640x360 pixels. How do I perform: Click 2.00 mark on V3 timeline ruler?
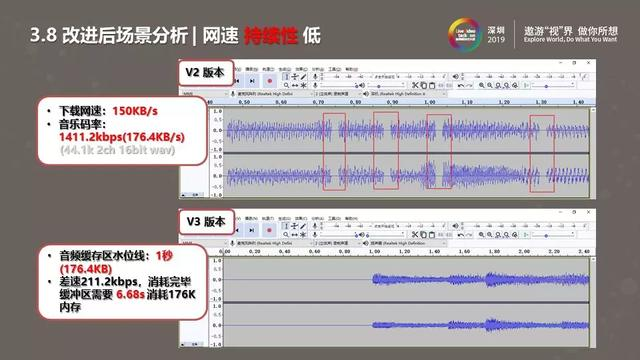(x=524, y=251)
